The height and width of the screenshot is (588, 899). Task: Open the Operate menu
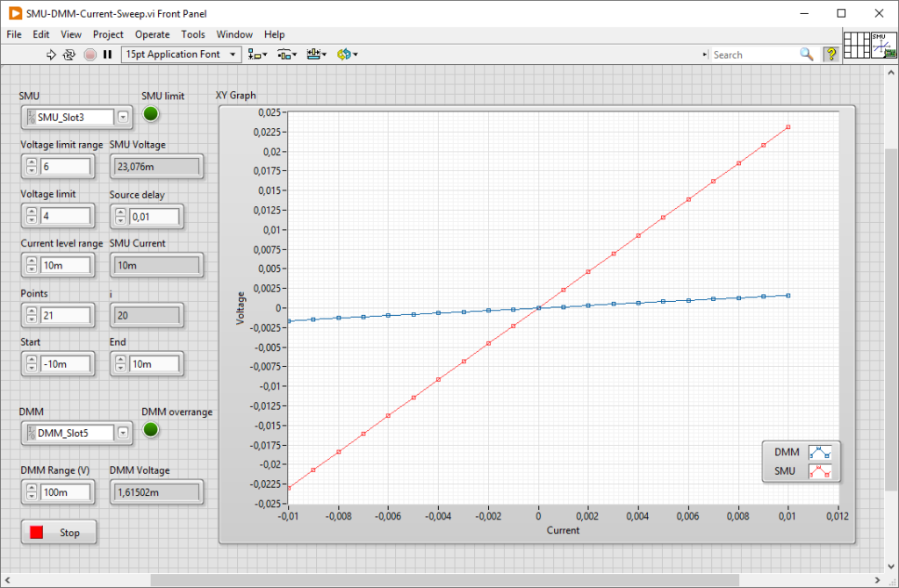click(x=152, y=34)
